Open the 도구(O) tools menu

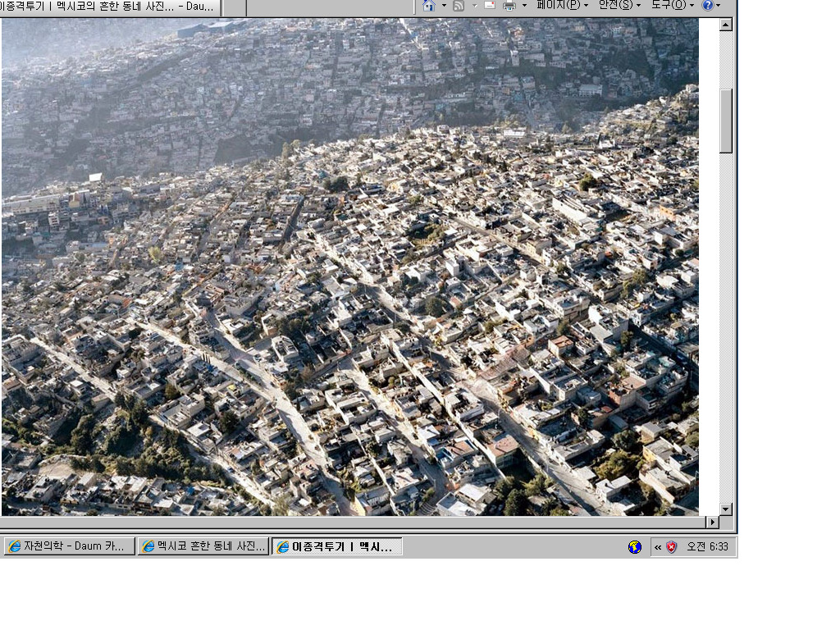[x=673, y=6]
